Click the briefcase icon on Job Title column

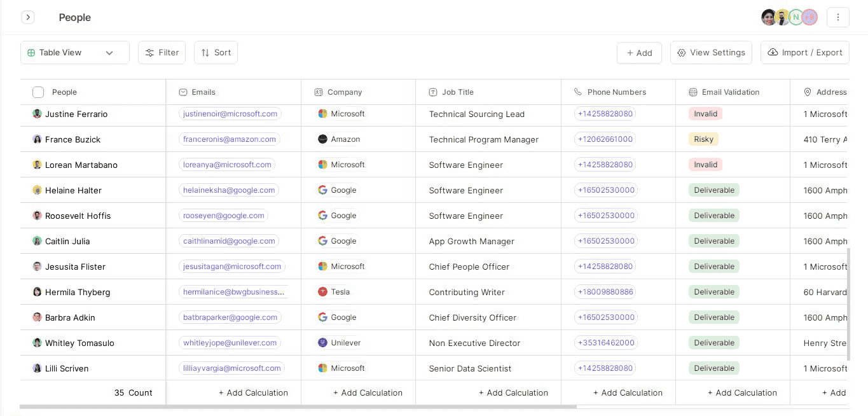(x=432, y=92)
